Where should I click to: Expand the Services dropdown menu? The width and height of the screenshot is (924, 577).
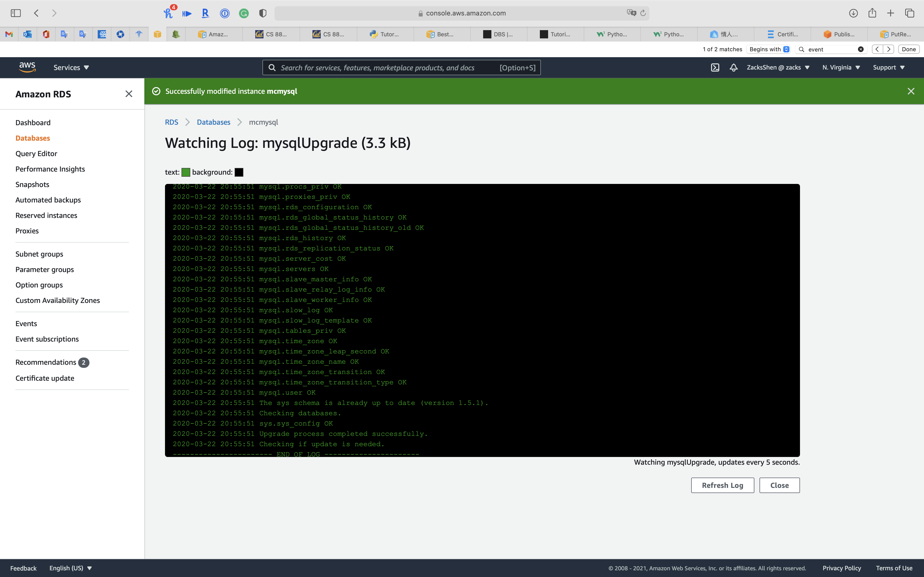click(x=71, y=67)
